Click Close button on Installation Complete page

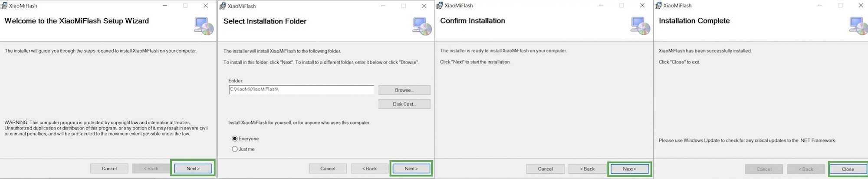(x=848, y=169)
